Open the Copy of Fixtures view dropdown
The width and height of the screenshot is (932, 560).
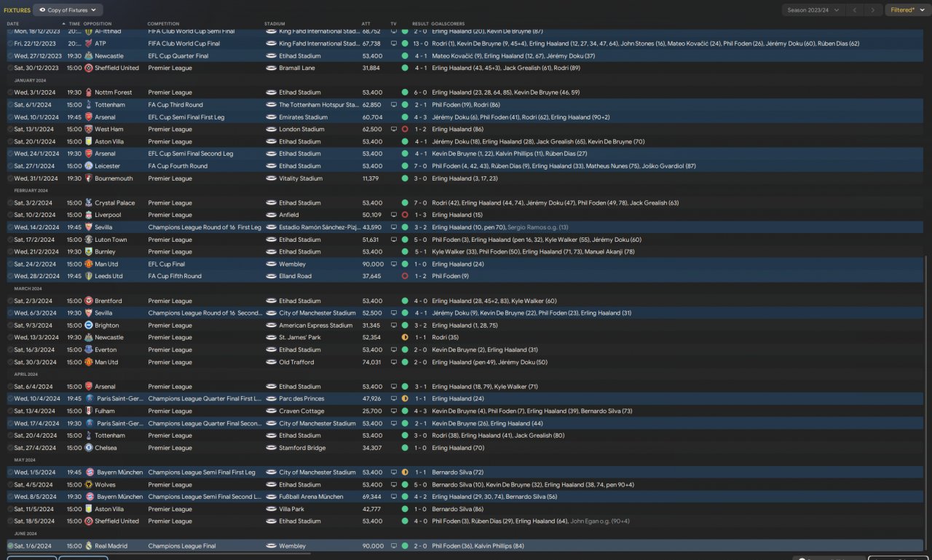click(68, 10)
